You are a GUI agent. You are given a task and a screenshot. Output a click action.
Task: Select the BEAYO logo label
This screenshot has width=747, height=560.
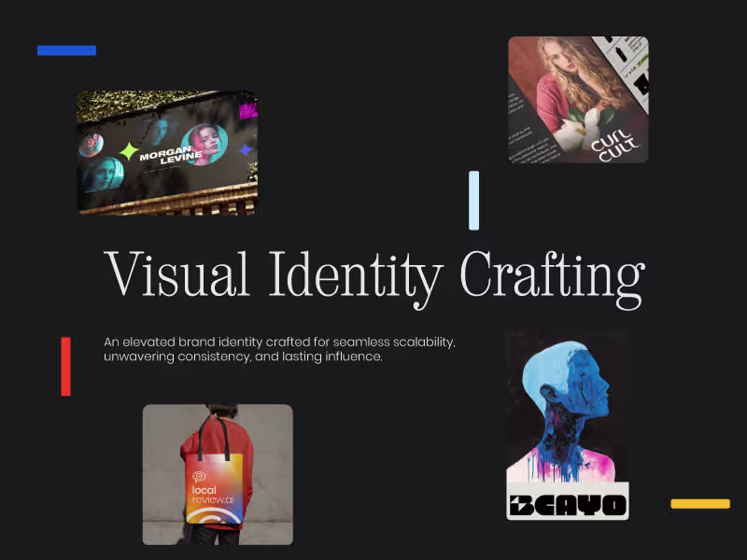(568, 503)
